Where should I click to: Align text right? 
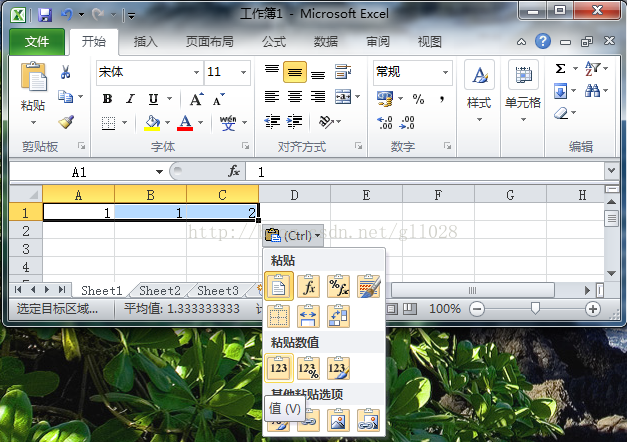[x=318, y=97]
